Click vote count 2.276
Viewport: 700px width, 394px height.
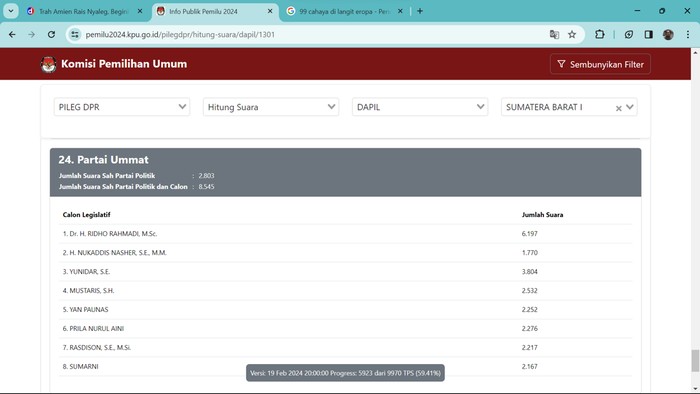coord(529,328)
